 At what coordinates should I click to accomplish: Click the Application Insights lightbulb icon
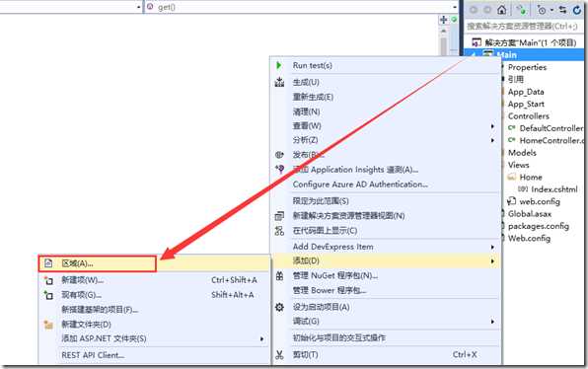[x=279, y=169]
